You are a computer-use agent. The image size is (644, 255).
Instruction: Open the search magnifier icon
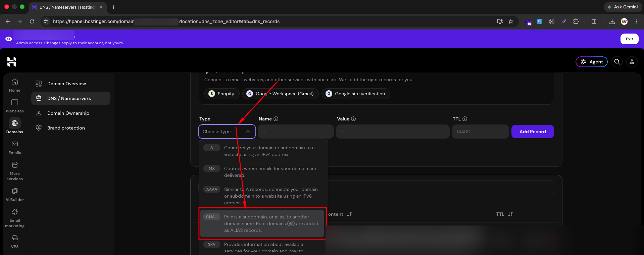(617, 62)
